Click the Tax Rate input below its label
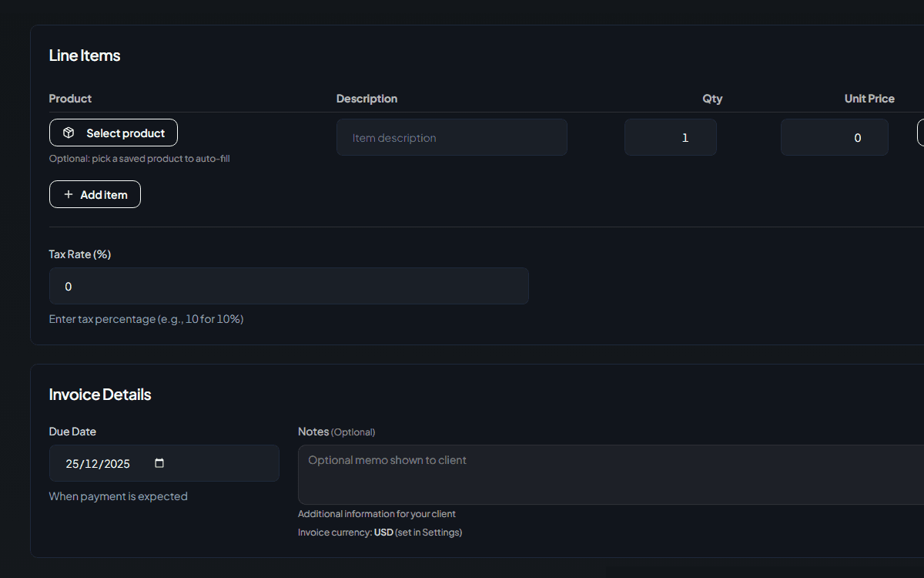The image size is (924, 578). 289,286
